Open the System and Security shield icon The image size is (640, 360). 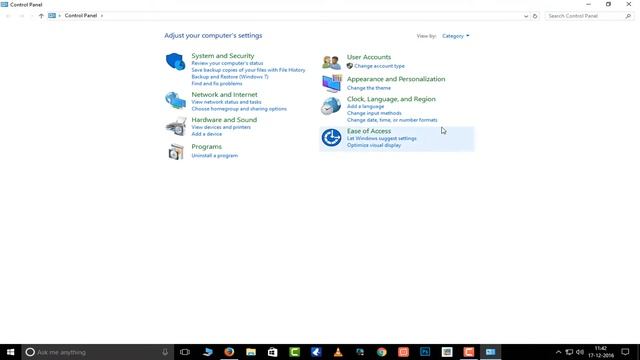(176, 62)
